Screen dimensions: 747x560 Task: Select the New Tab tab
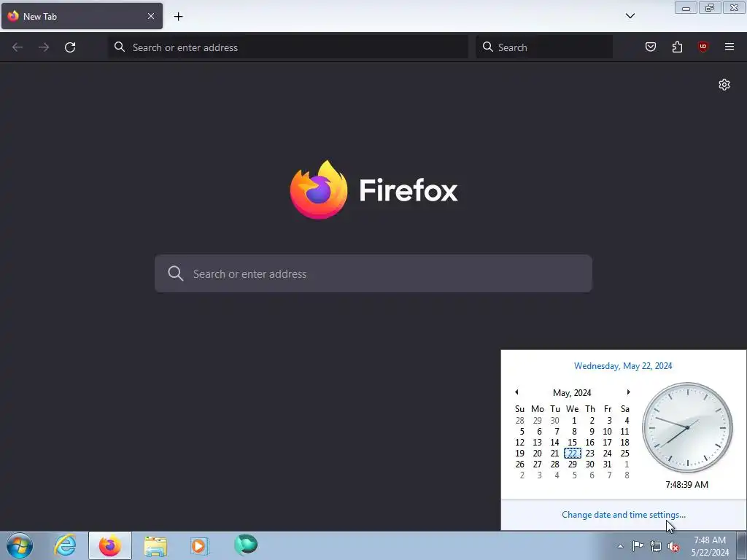coord(82,16)
